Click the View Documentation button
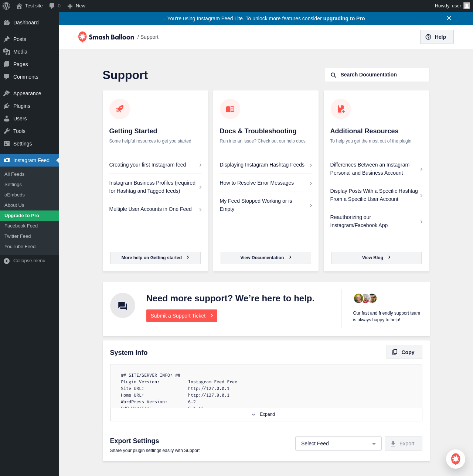This screenshot has width=473, height=476. pos(266,258)
